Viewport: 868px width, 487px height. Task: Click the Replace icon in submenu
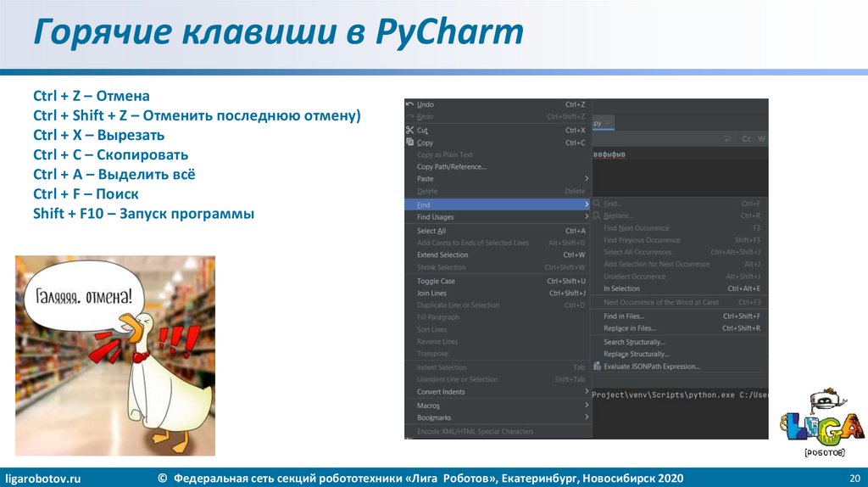597,216
